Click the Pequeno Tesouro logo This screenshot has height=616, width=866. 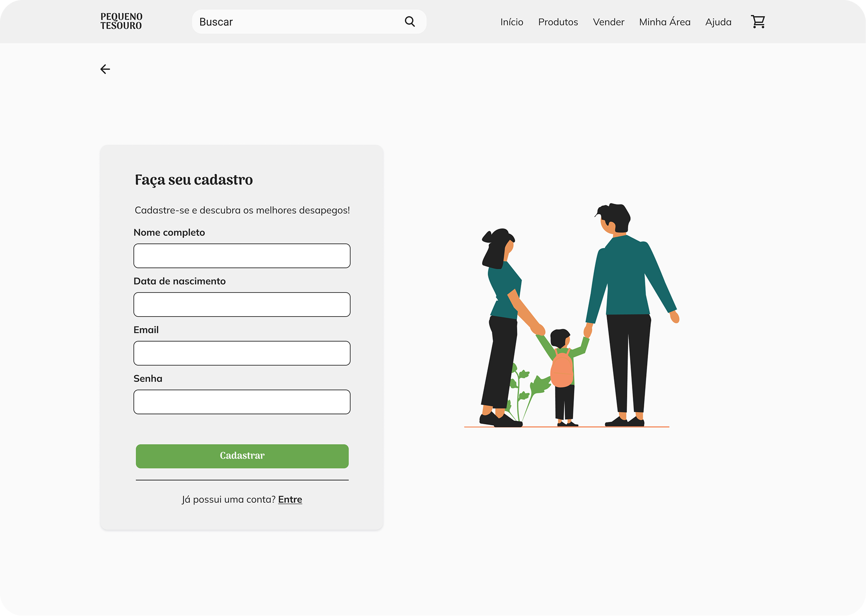click(121, 22)
